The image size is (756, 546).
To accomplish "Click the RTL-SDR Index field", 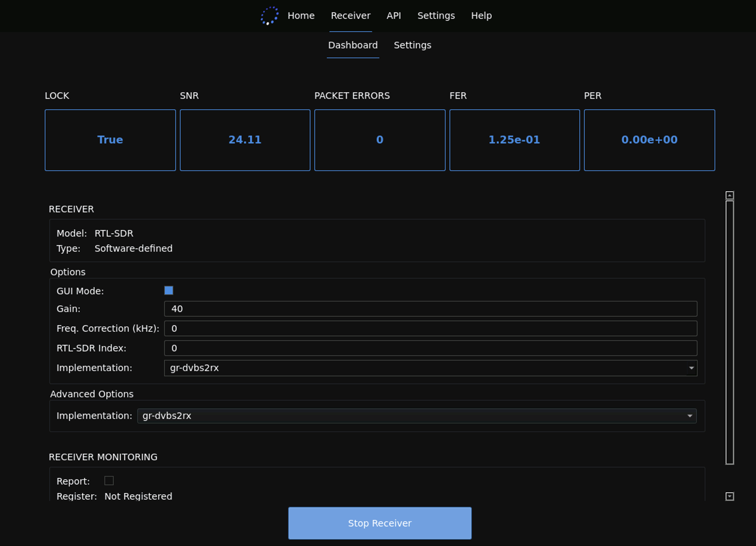I will tap(430, 348).
